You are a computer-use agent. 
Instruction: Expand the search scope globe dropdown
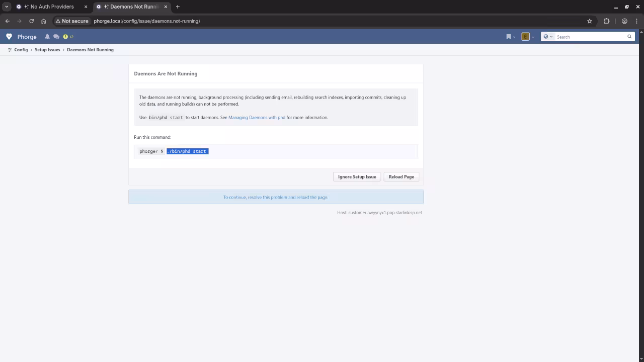[x=547, y=37]
